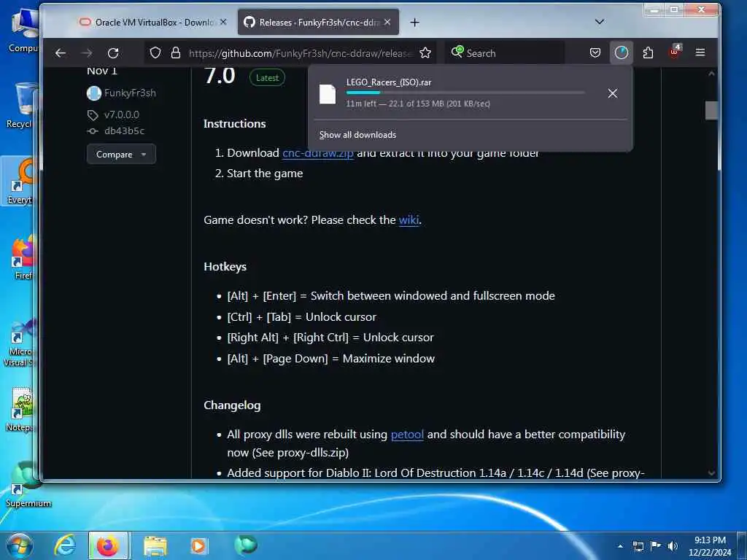This screenshot has height=560, width=747.
Task: Click the Hotkeys heading
Action: [x=225, y=267]
